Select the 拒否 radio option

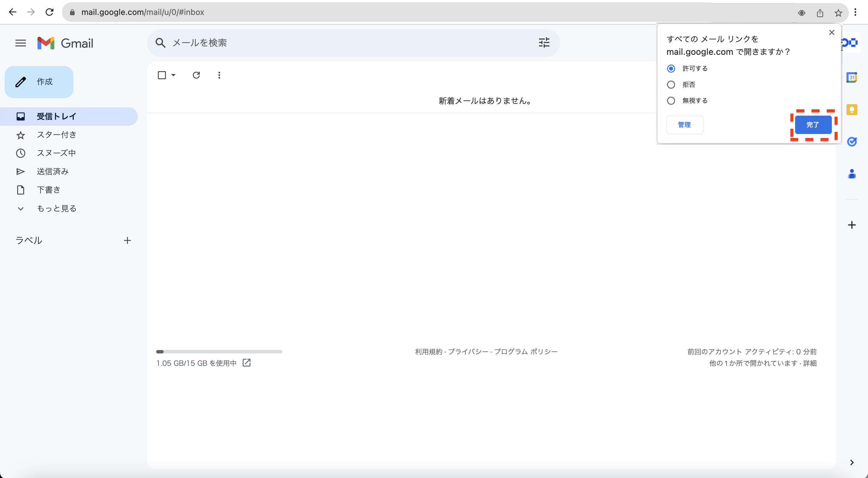(x=671, y=85)
